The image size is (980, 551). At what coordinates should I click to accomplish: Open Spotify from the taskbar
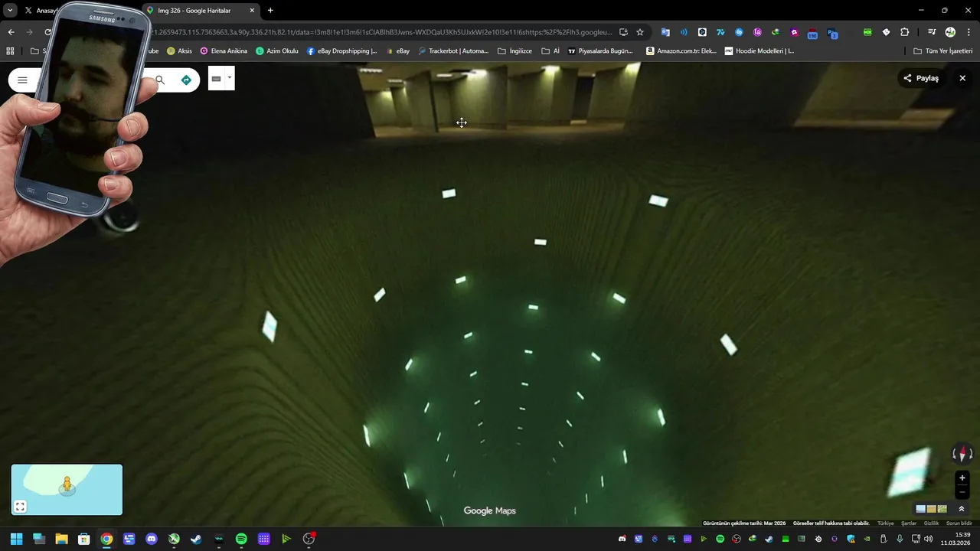(x=241, y=539)
